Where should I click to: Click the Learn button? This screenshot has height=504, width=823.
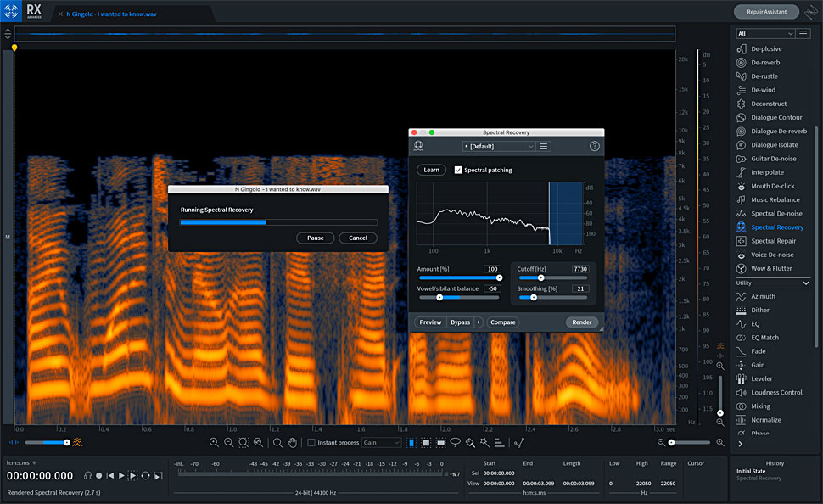tap(432, 170)
